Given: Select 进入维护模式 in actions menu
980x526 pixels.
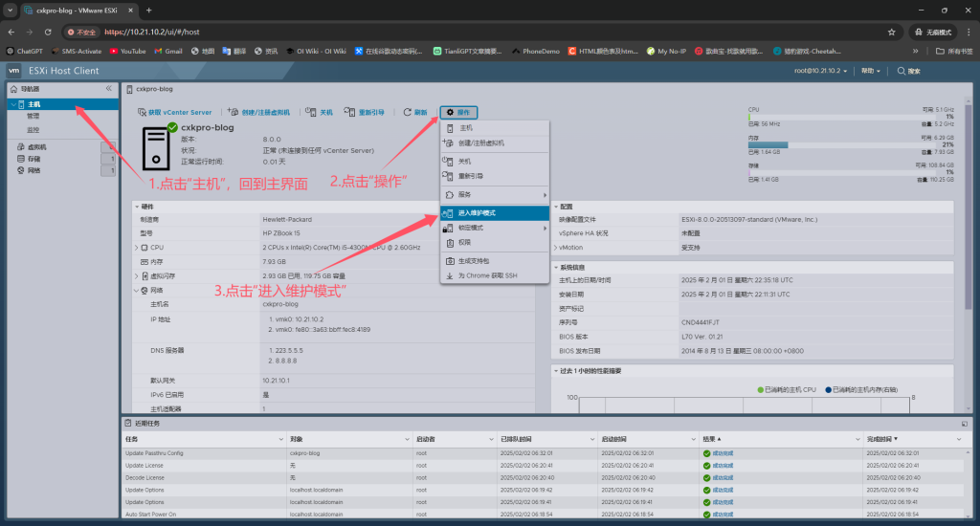Looking at the screenshot, I should pos(495,213).
